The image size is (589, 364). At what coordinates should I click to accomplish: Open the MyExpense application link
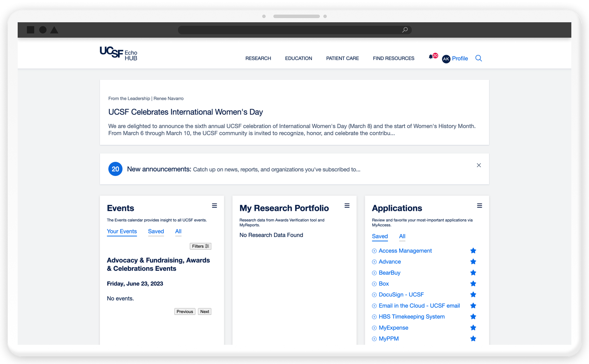[x=394, y=328]
